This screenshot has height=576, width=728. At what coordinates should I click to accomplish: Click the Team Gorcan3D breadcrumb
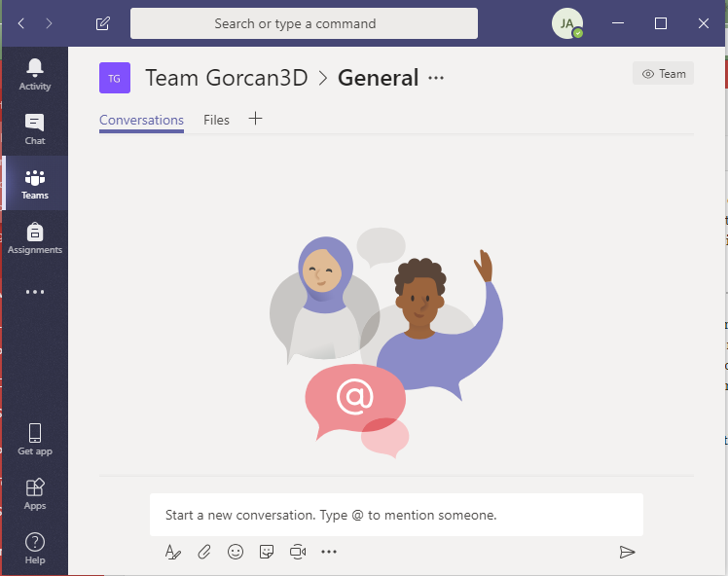[x=227, y=78]
